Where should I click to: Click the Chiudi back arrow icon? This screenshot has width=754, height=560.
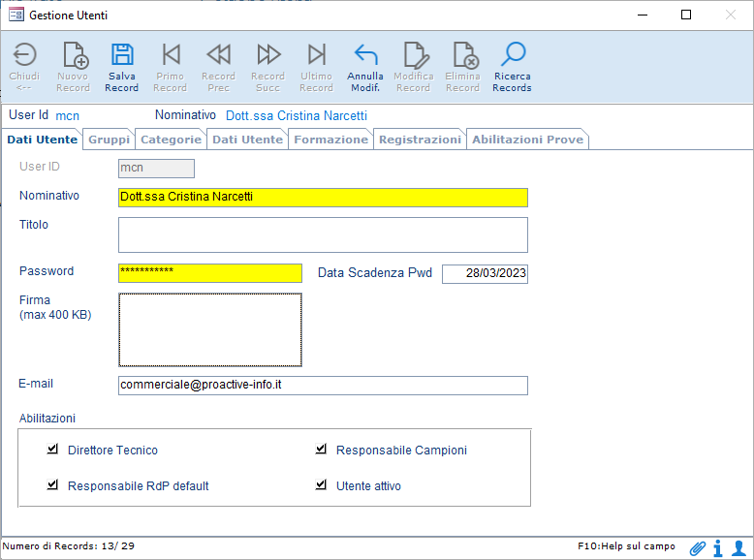coord(24,54)
